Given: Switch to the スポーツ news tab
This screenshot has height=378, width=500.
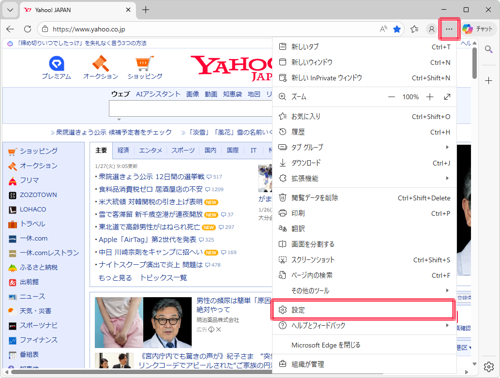Looking at the screenshot, I should tap(183, 150).
